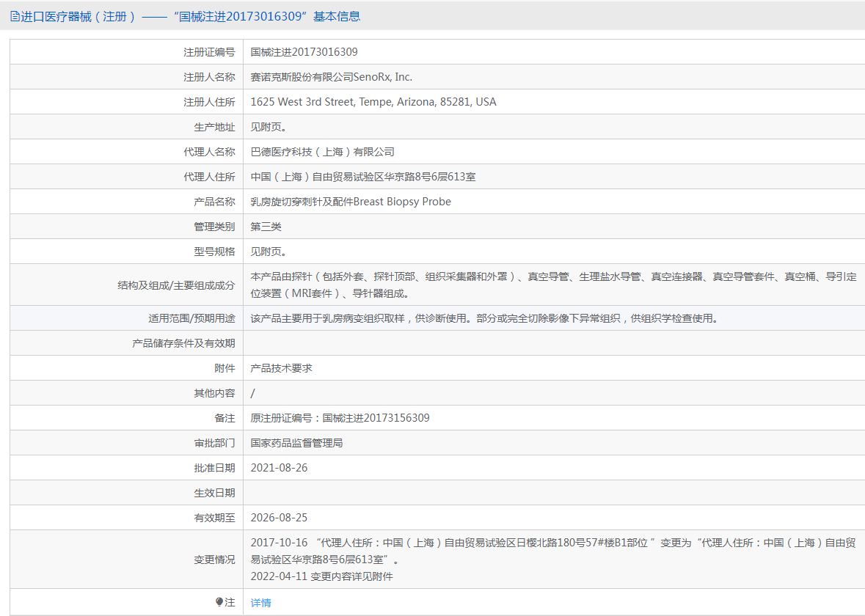Click the 代理人名称 label
Screen dimensions: 865x616
(209, 153)
